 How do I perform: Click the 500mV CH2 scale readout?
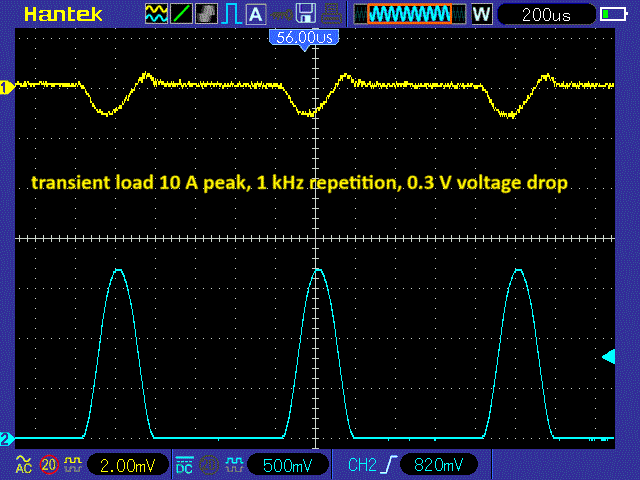[x=288, y=465]
